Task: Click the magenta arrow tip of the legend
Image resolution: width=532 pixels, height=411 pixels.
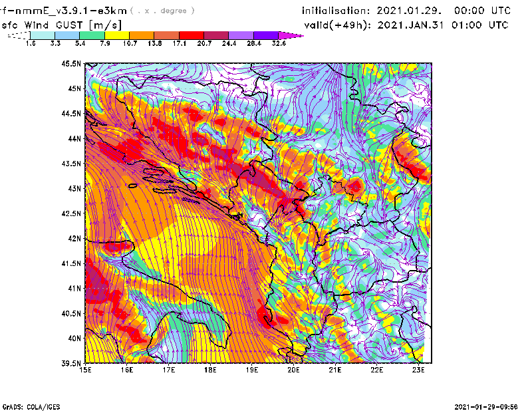Action: [291, 35]
